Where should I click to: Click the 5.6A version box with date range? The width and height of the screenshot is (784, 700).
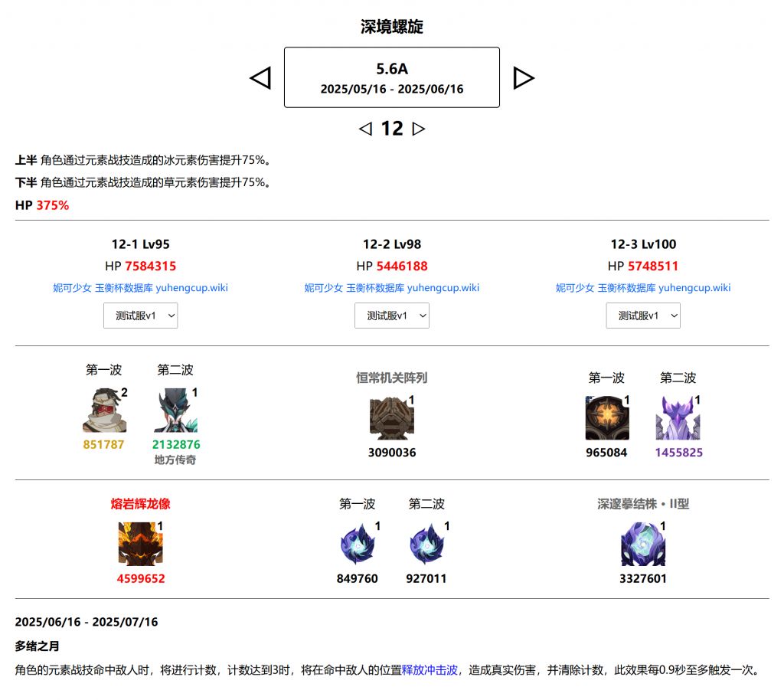pos(391,77)
